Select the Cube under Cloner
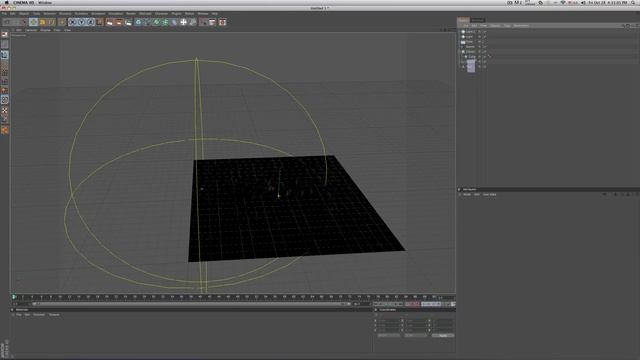 point(472,57)
